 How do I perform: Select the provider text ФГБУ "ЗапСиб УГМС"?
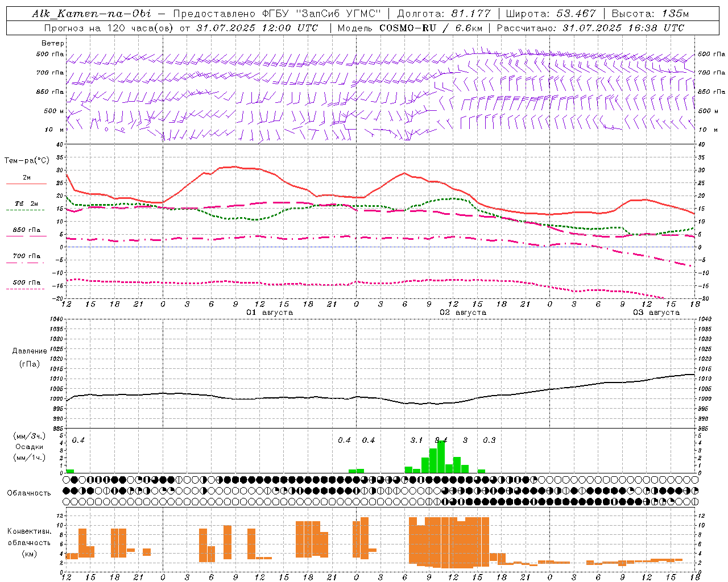[x=321, y=14]
